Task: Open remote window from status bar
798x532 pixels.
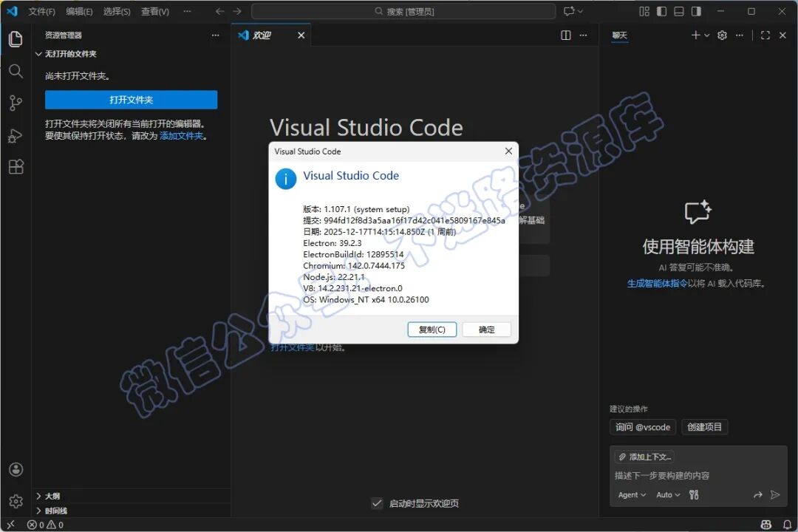Action: point(10,525)
